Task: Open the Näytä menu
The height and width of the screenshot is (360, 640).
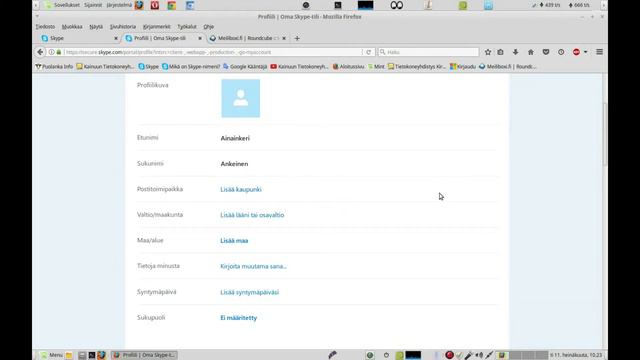Action: tap(96, 27)
